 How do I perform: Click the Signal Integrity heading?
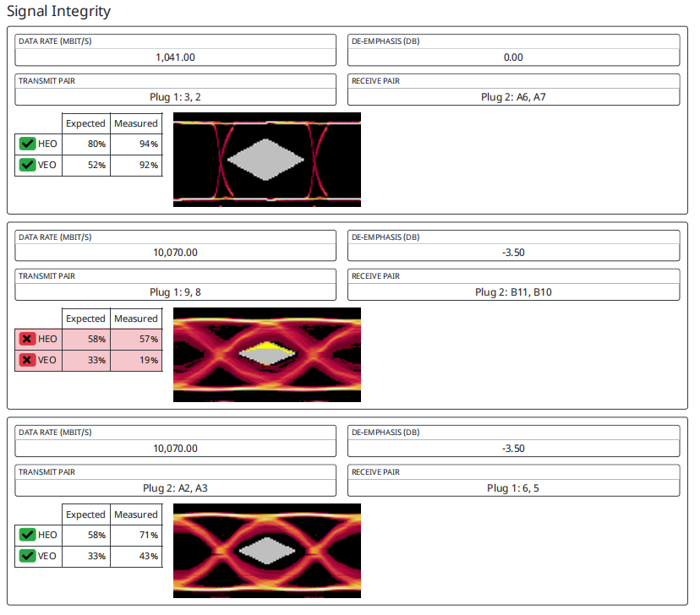(x=58, y=12)
